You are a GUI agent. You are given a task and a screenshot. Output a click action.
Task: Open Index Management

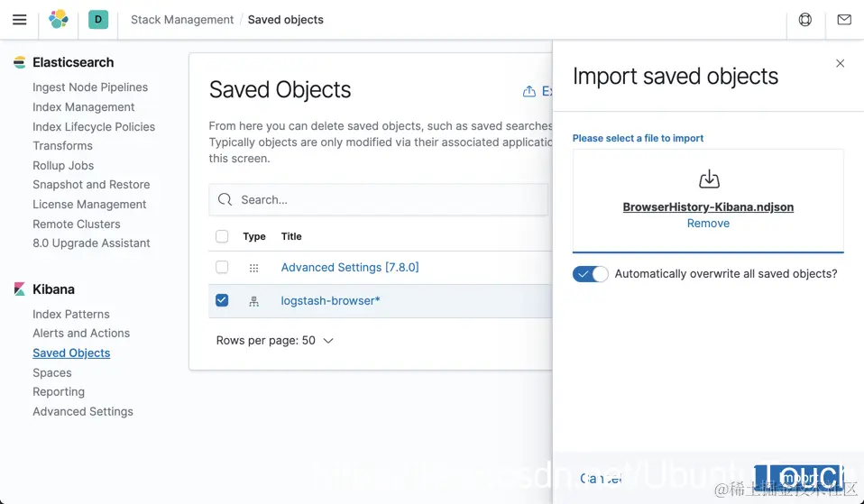[x=83, y=107]
